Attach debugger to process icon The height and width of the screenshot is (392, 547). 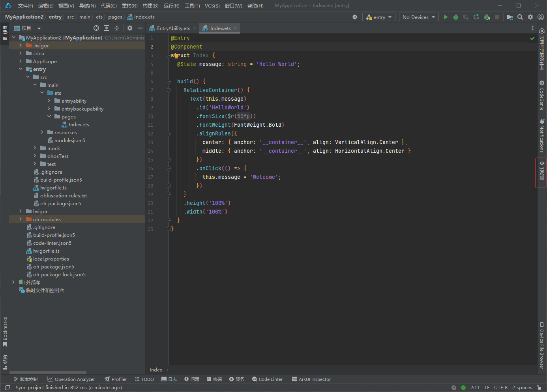[487, 17]
